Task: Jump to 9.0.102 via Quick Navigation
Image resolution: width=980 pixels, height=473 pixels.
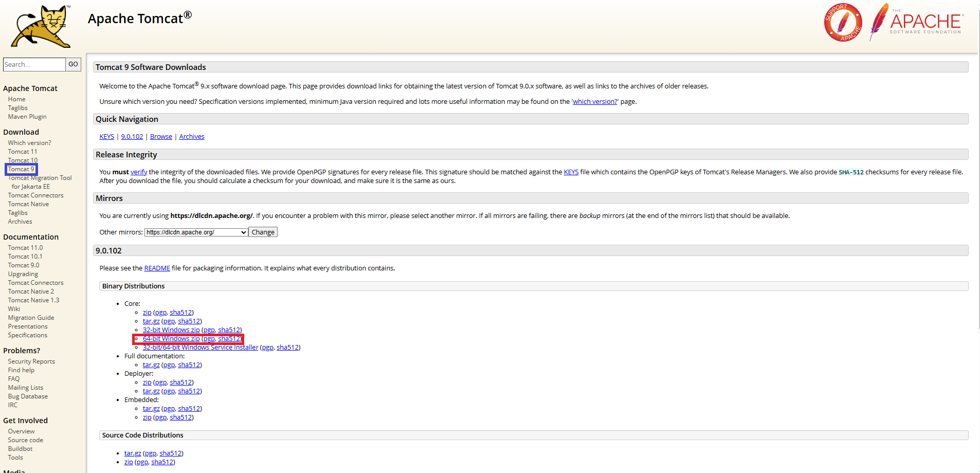Action: pos(132,137)
